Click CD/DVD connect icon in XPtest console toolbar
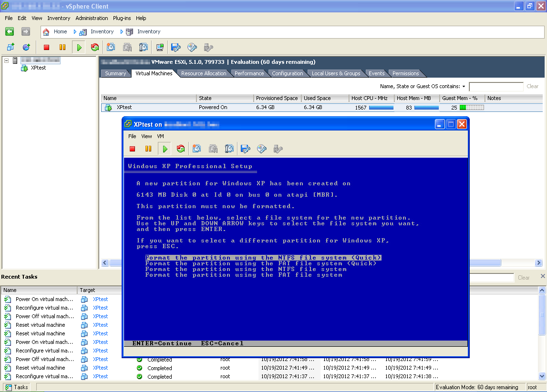The image size is (547, 392). click(262, 149)
